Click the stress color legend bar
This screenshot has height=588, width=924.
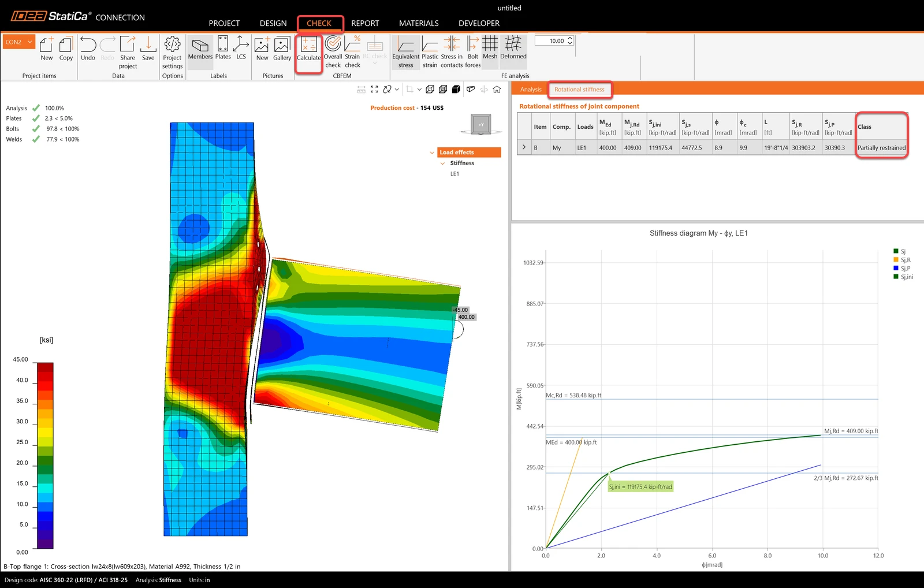tap(45, 455)
